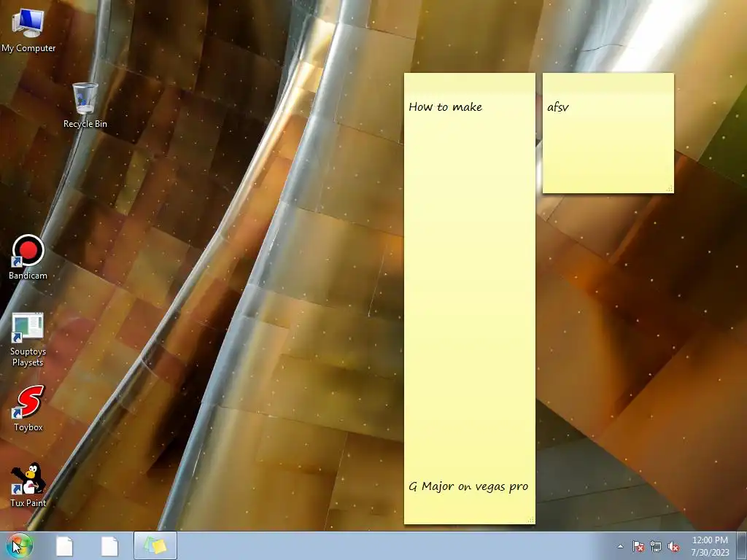Open the My Computer desktop icon

point(28,23)
